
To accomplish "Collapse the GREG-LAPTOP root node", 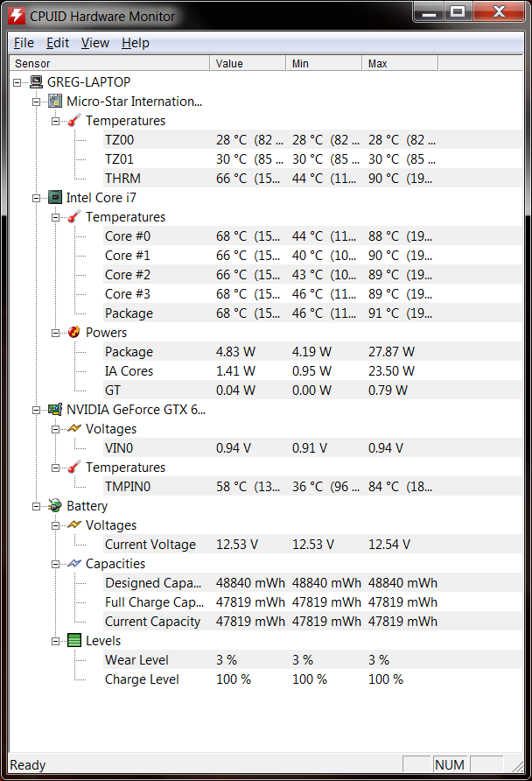I will pos(17,82).
